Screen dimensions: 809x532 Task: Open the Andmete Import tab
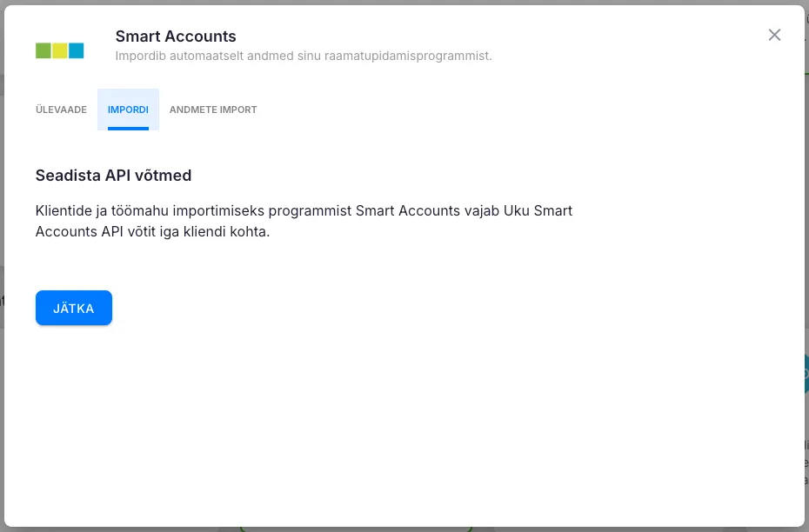[213, 110]
